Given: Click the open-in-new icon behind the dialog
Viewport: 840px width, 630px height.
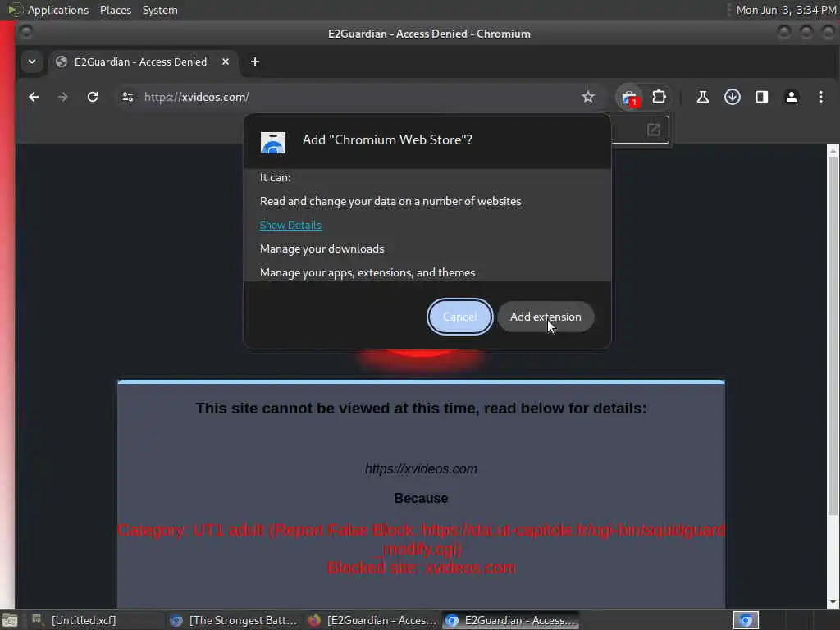Looking at the screenshot, I should pos(654,130).
